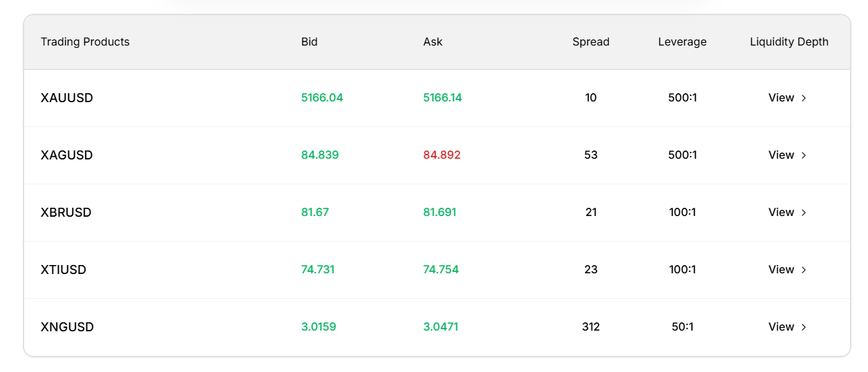Click the red XAGUSD ask price 84.892

click(x=442, y=155)
